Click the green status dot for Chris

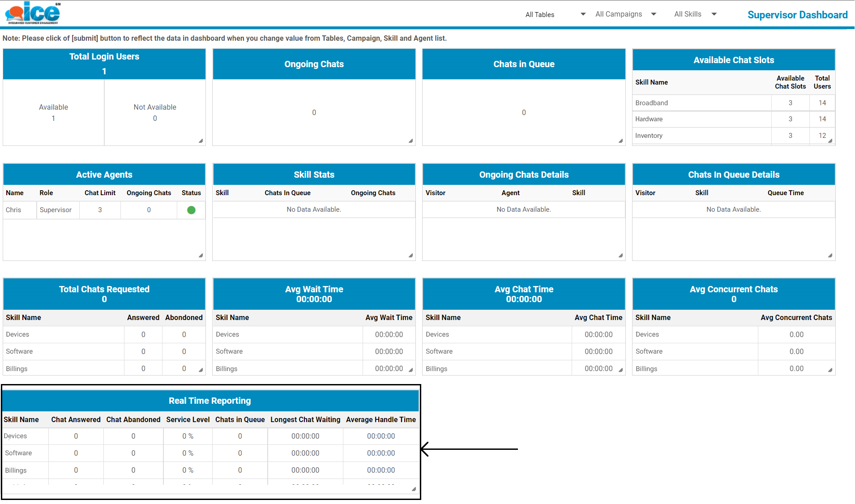[191, 210]
